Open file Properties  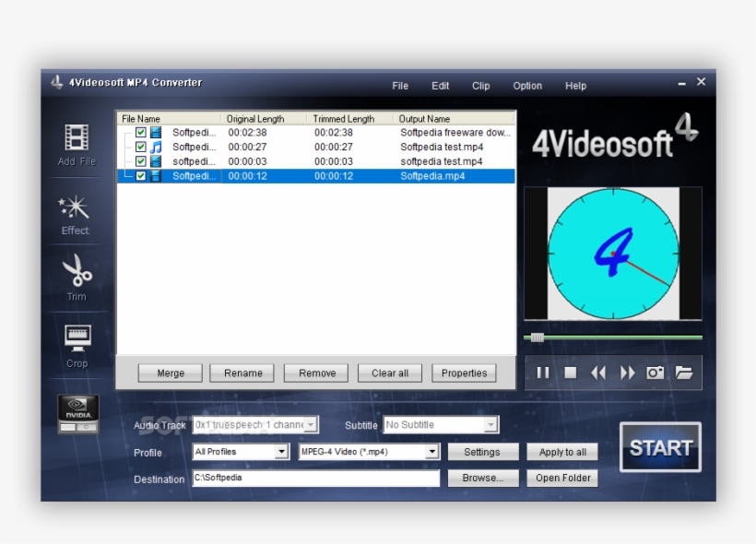point(464,373)
